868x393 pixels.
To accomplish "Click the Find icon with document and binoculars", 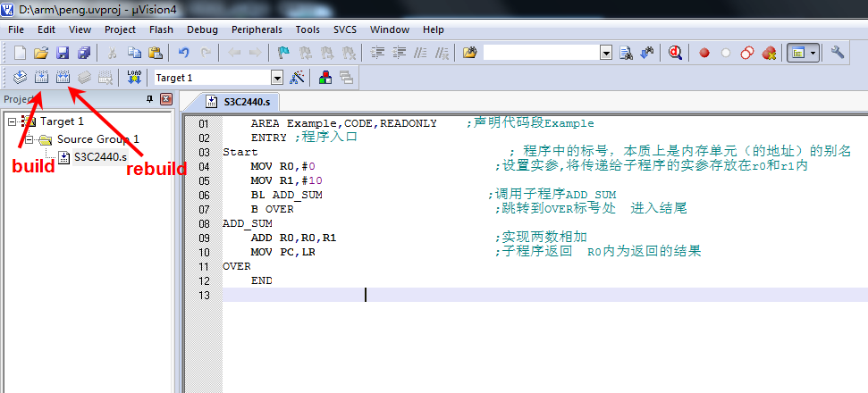I will click(626, 53).
